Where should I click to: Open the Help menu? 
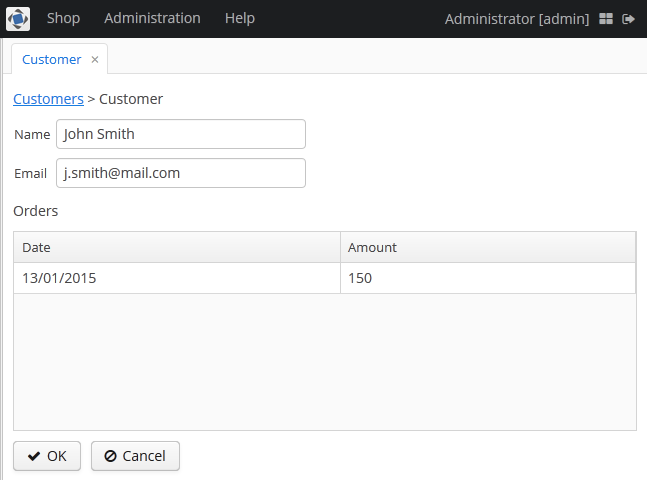pyautogui.click(x=240, y=18)
